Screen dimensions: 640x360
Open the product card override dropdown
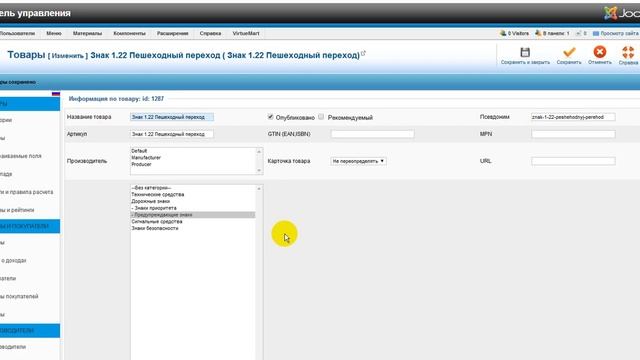(x=358, y=161)
